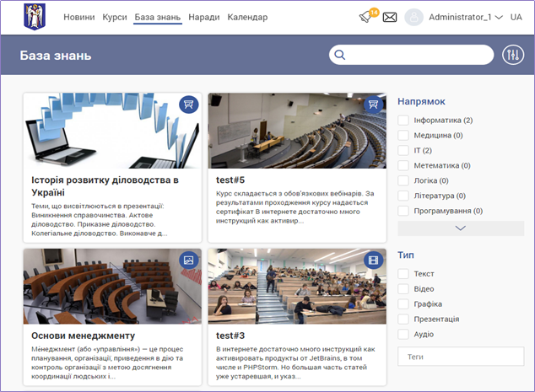535x392 pixels.
Task: Click presentation icon on Історія розвитку діловодства card
Action: pyautogui.click(x=189, y=105)
